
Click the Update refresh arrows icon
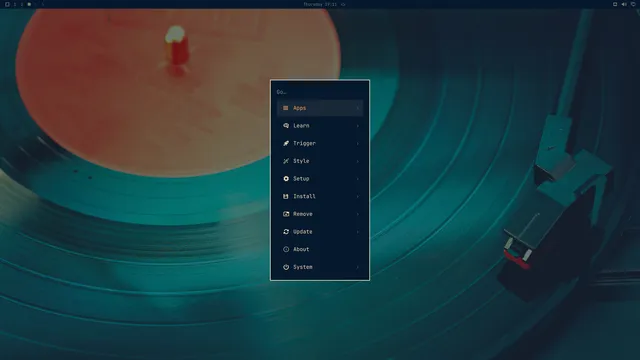286,231
